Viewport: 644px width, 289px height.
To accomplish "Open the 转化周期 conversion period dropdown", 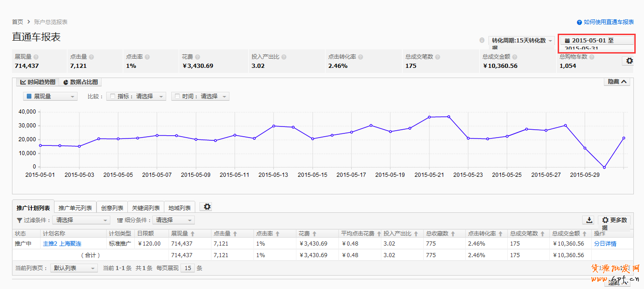I will coord(521,41).
